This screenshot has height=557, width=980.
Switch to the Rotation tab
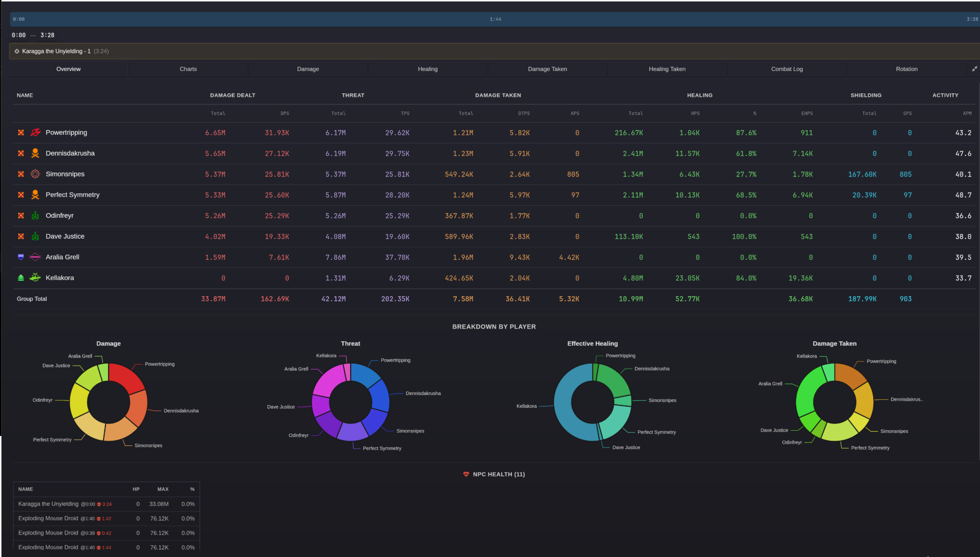[906, 69]
